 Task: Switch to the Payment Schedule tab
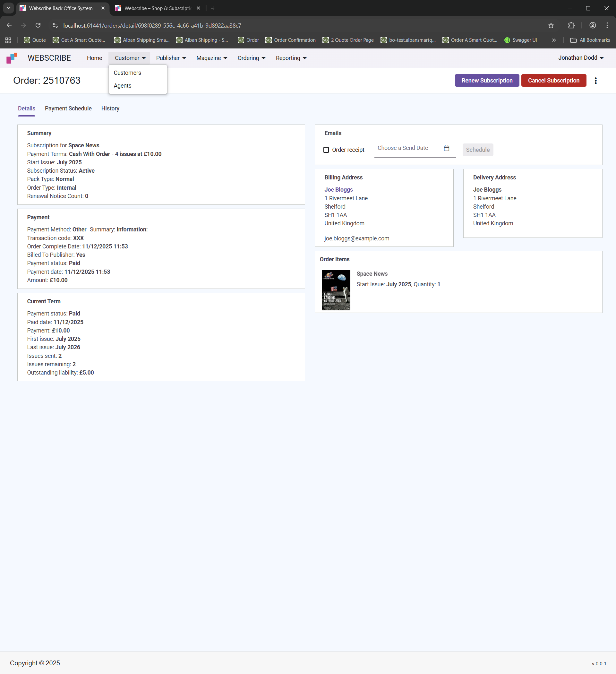68,108
